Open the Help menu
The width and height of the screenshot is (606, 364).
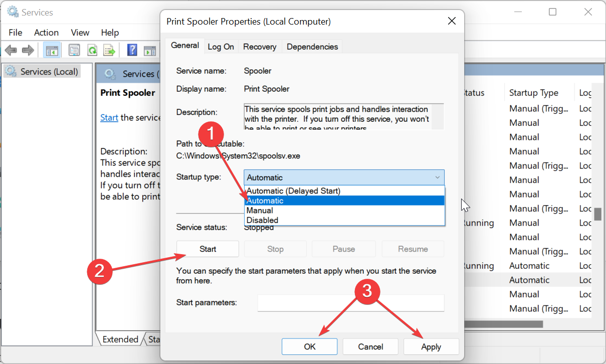[110, 32]
